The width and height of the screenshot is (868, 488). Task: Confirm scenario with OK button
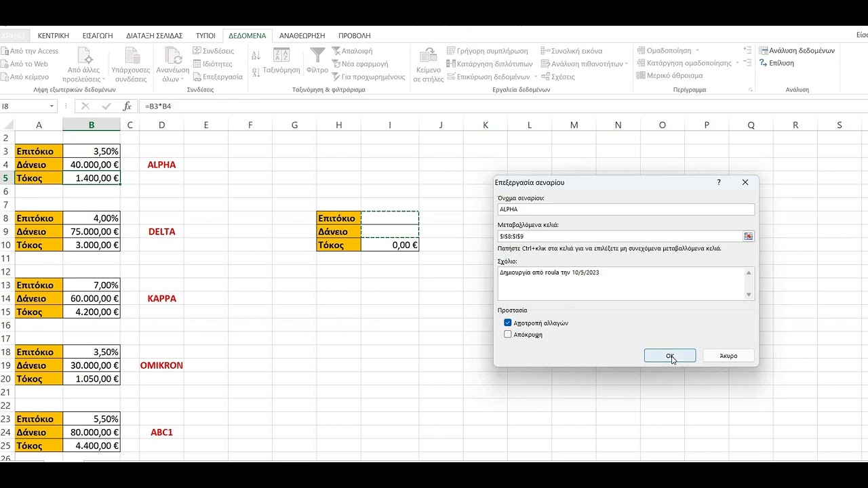(670, 356)
